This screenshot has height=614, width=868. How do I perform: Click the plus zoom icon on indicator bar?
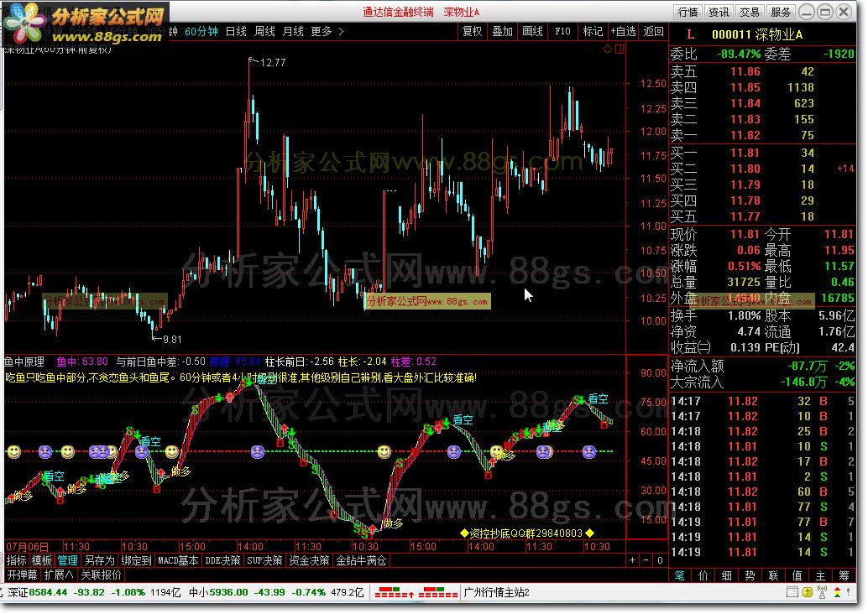pos(632,560)
